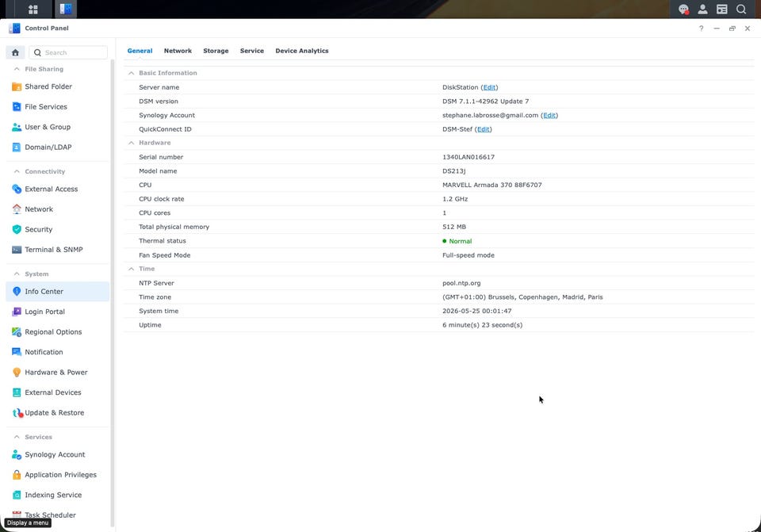Select the 512 MB memory value
The width and height of the screenshot is (761, 532).
pyautogui.click(x=454, y=227)
